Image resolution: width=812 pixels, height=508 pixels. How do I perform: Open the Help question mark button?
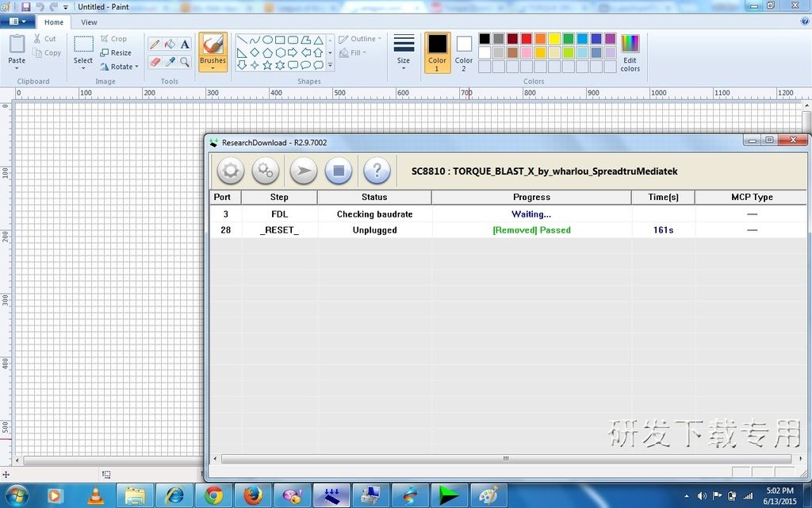pos(377,171)
